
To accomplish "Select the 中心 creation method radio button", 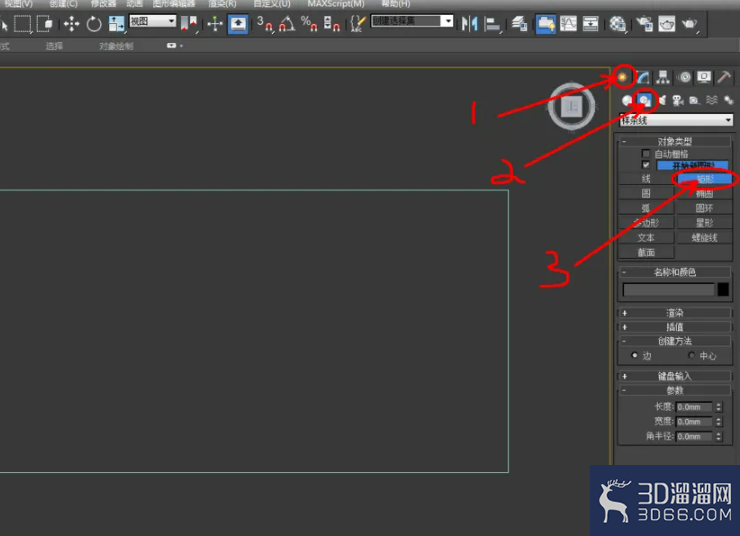I will [692, 355].
